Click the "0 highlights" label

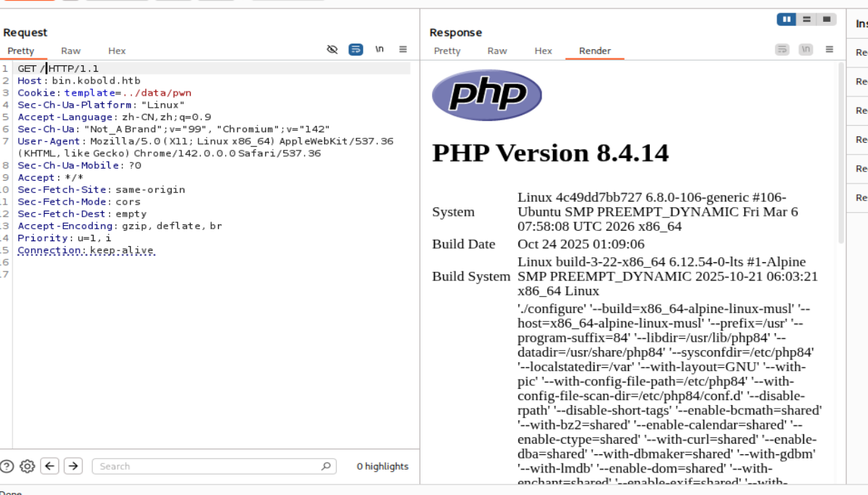382,466
